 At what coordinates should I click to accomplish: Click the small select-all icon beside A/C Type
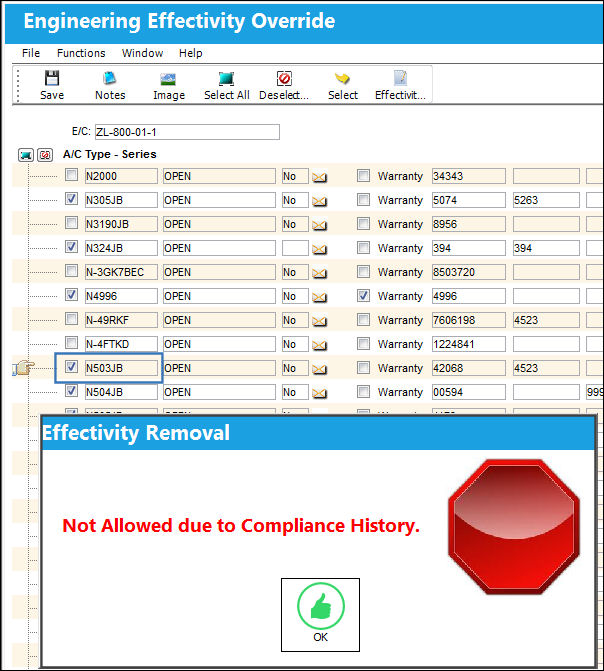26,154
